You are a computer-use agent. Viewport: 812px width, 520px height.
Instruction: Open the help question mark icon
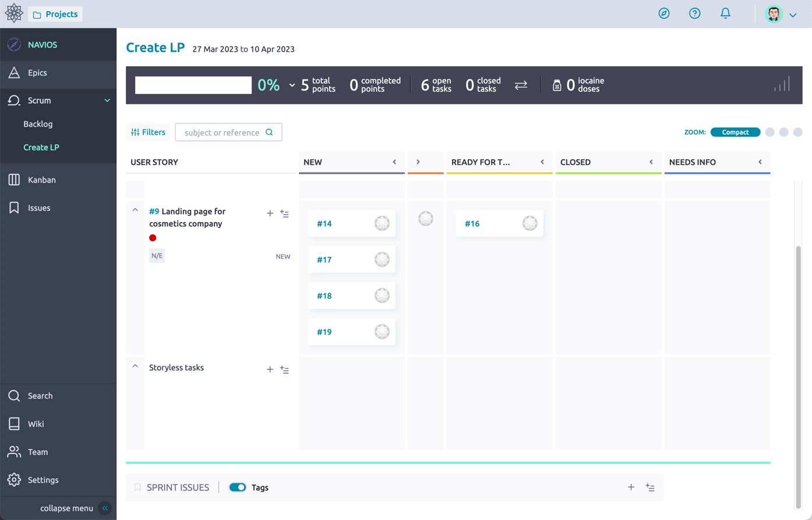[x=694, y=13]
